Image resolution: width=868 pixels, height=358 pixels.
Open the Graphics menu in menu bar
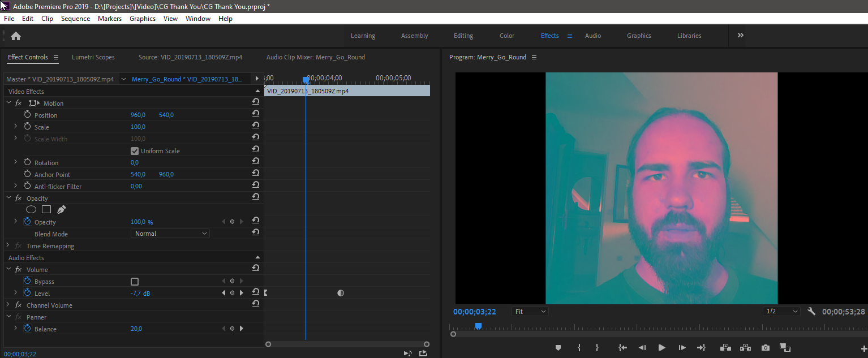(x=143, y=19)
